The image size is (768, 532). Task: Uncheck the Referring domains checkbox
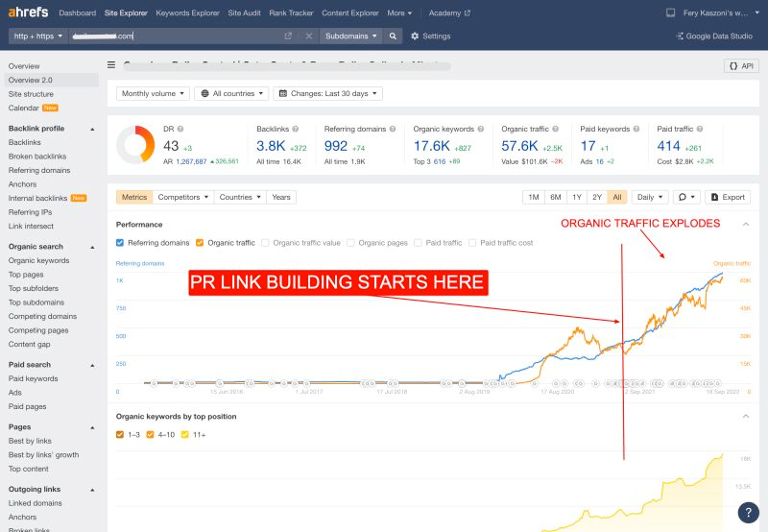coord(120,243)
